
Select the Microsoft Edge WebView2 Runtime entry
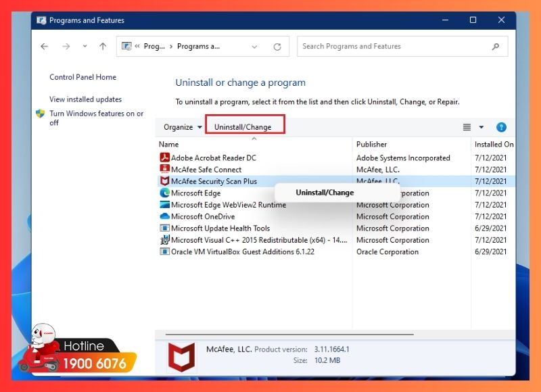click(x=229, y=205)
